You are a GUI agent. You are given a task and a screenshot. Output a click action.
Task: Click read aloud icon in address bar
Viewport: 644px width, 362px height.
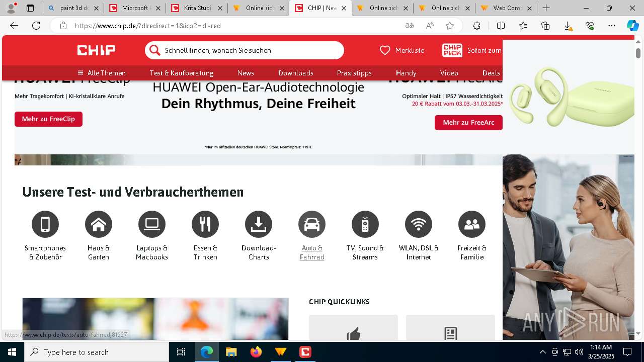tap(430, 26)
